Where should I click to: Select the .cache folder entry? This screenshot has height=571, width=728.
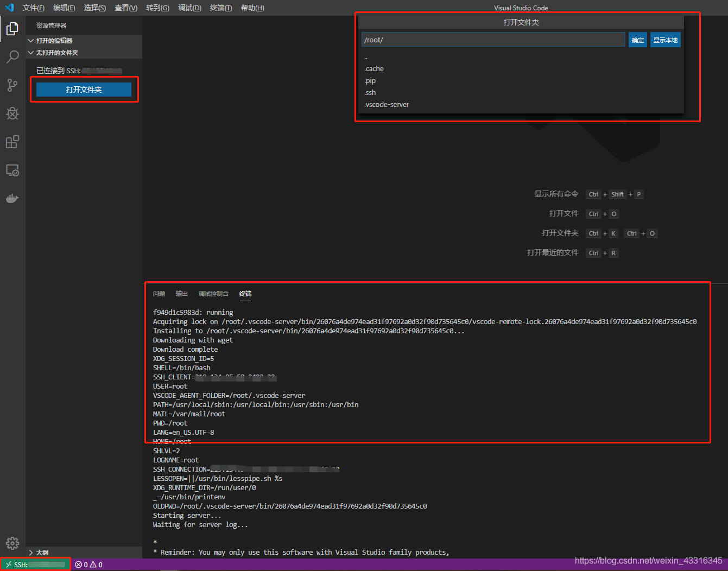[x=521, y=69]
